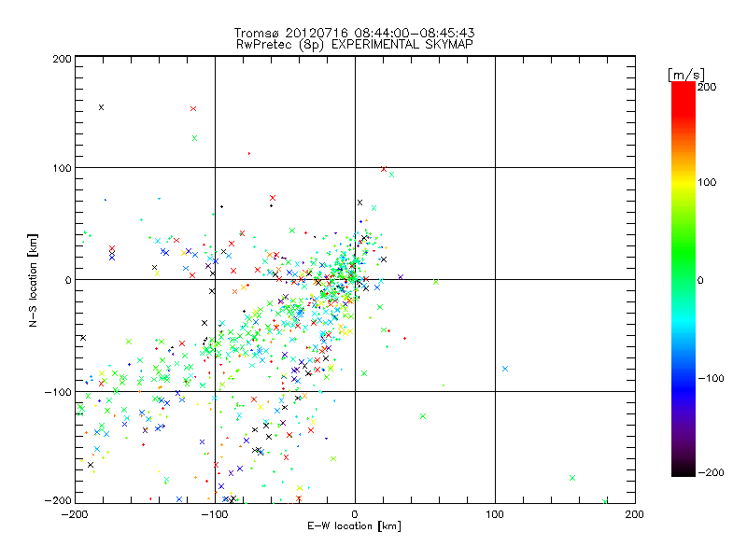Click the y-axis tick label "-100"
This screenshot has height=560, width=747.
point(58,392)
